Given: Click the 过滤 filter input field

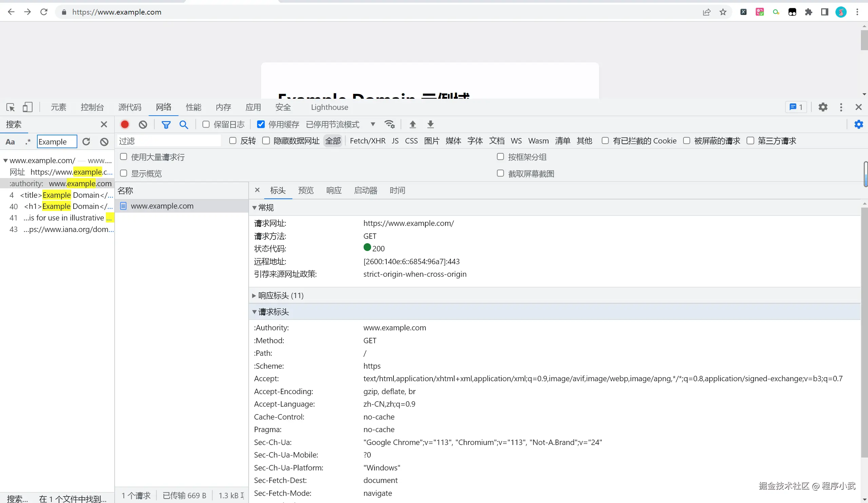Looking at the screenshot, I should (x=169, y=140).
